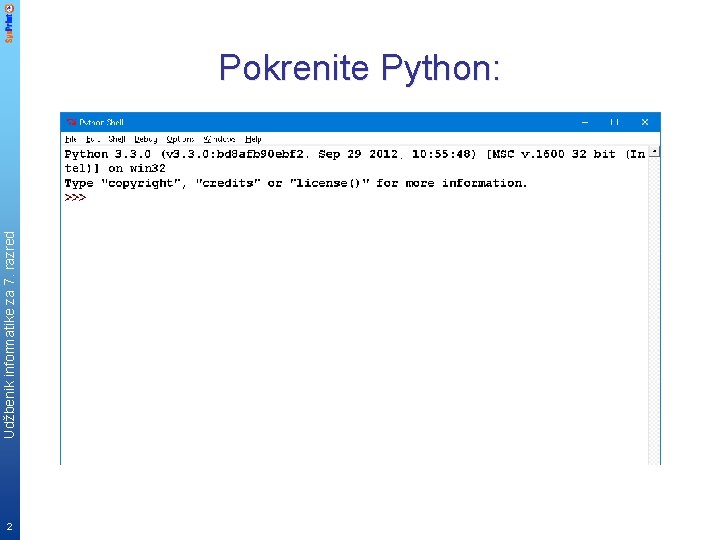Click the sidebar text "Udžbenik informatike za 7. razred"

click(9, 335)
